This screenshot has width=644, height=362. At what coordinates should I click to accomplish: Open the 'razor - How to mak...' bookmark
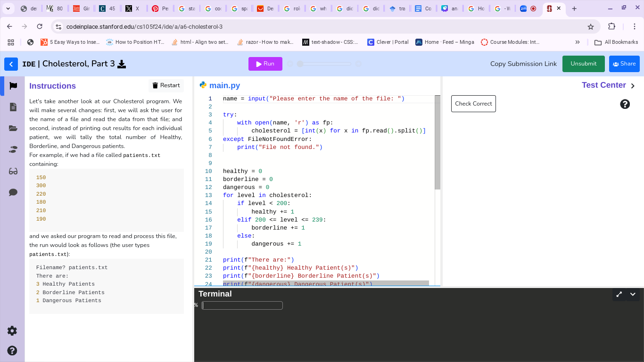coord(265,42)
